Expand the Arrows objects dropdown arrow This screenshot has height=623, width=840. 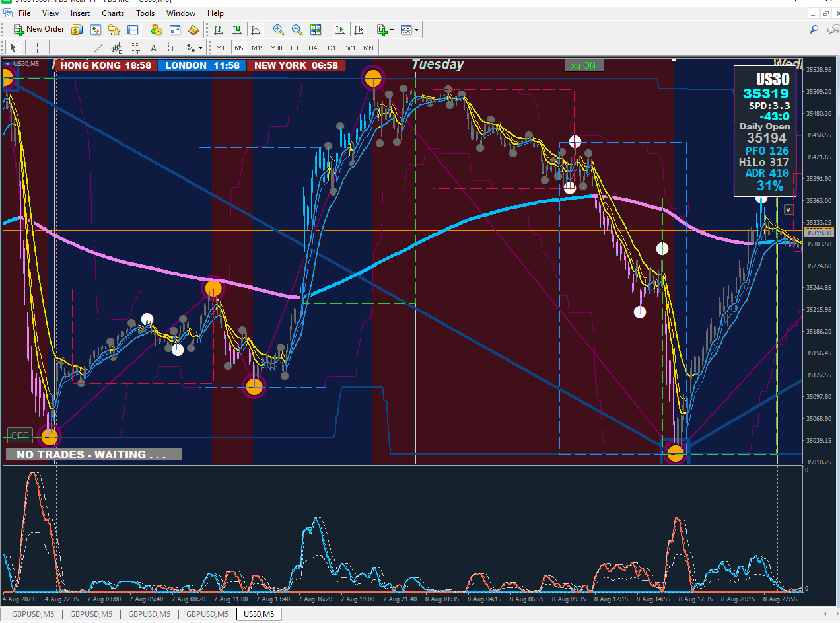200,48
